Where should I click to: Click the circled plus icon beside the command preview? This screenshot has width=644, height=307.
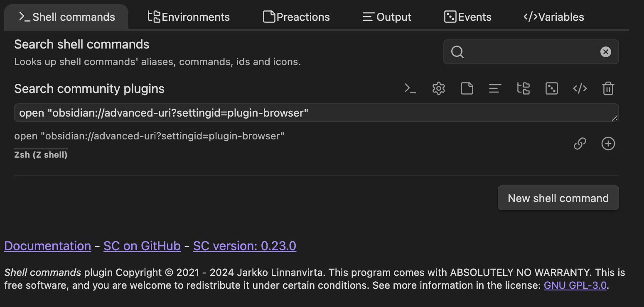click(x=608, y=144)
